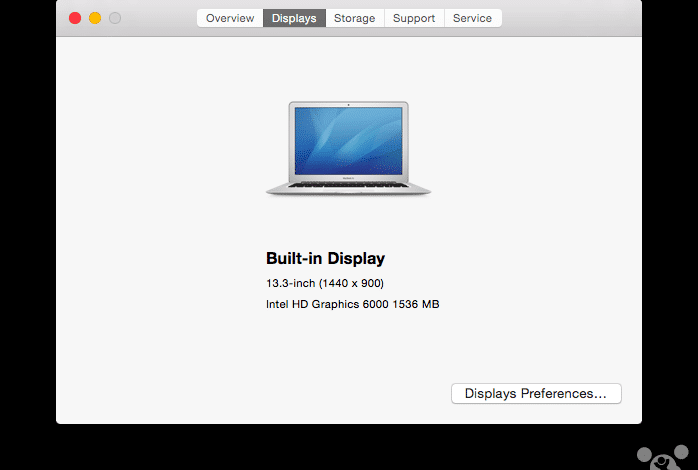Minimize the window with the yellow button

95,18
